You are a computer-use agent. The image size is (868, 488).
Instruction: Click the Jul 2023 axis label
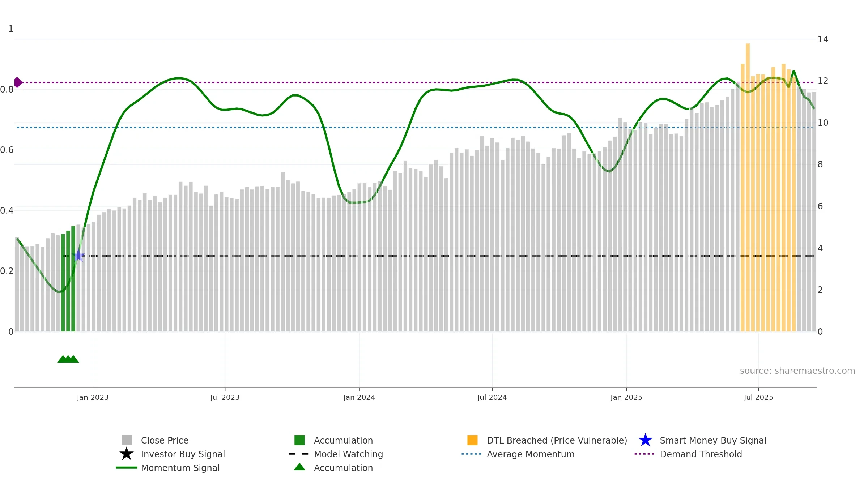(225, 397)
